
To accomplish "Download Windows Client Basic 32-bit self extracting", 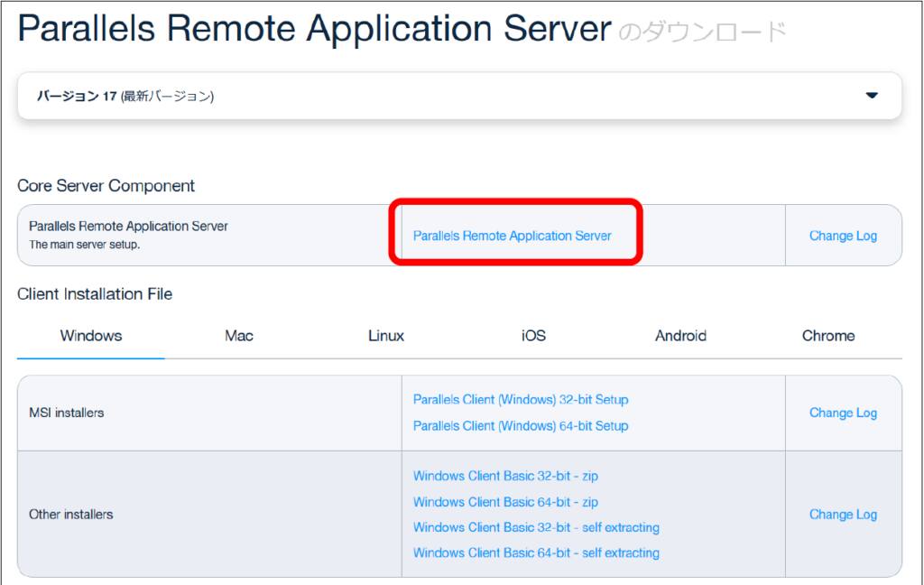I will coord(536,527).
